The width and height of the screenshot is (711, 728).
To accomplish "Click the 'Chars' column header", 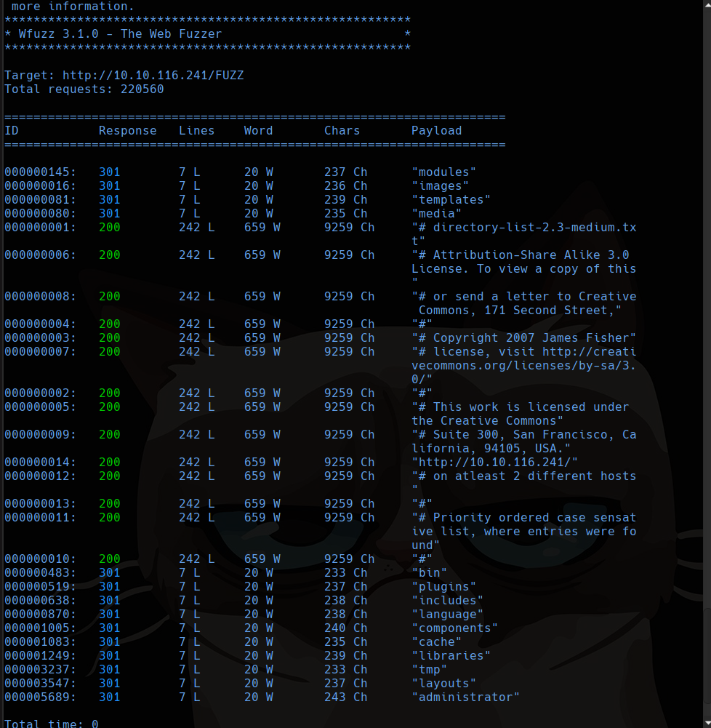I will point(342,130).
